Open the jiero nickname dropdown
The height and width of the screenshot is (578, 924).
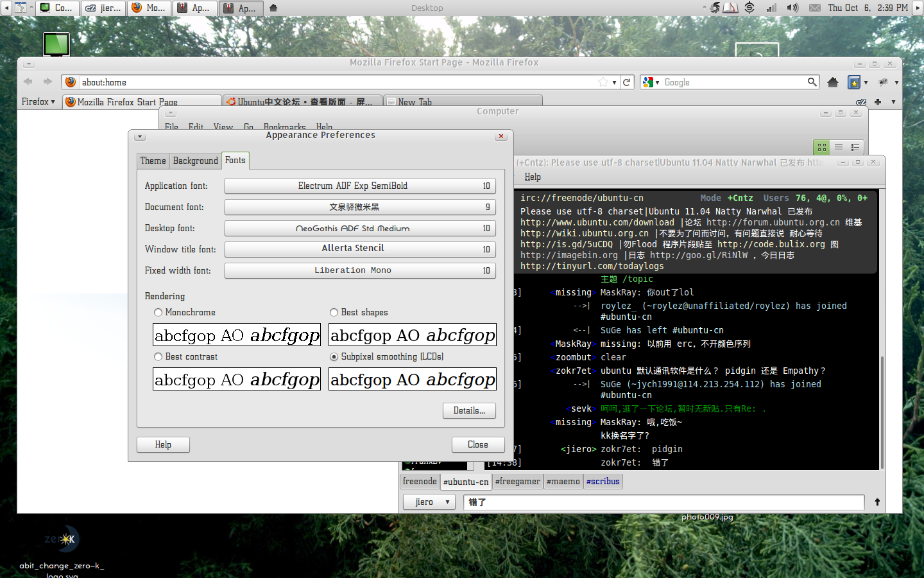click(429, 502)
